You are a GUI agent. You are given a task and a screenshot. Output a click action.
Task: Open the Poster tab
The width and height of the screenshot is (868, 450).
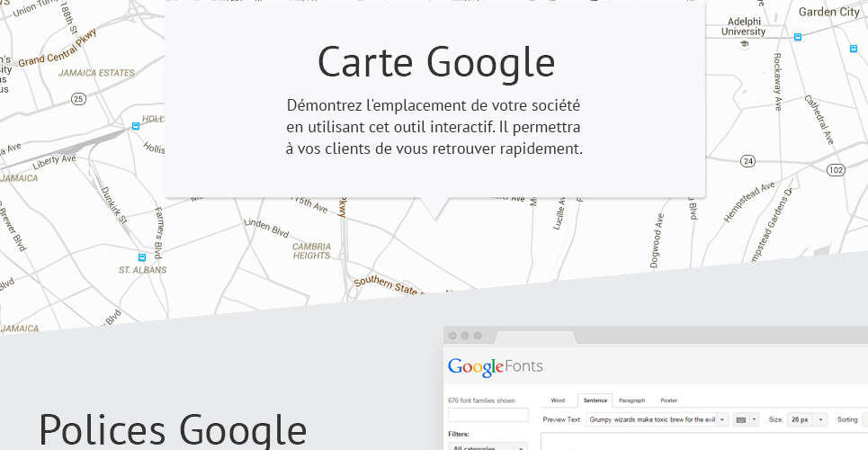(x=668, y=400)
